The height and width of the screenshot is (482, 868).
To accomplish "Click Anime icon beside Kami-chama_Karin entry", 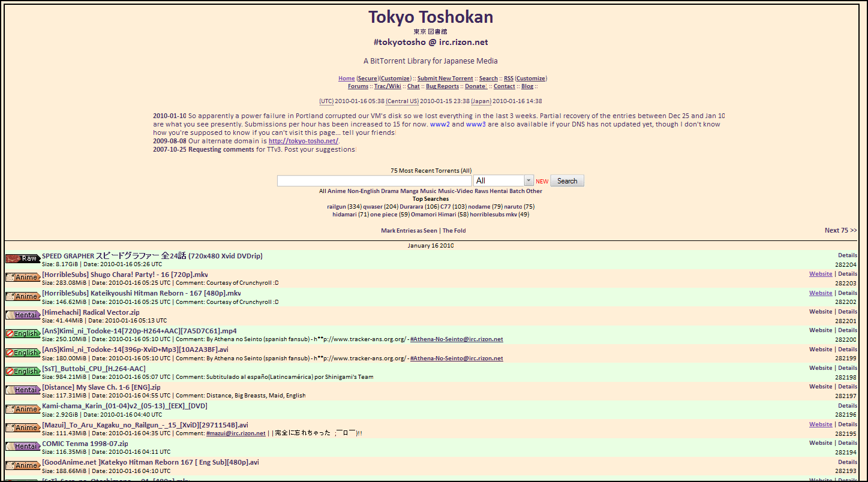I will coord(23,409).
